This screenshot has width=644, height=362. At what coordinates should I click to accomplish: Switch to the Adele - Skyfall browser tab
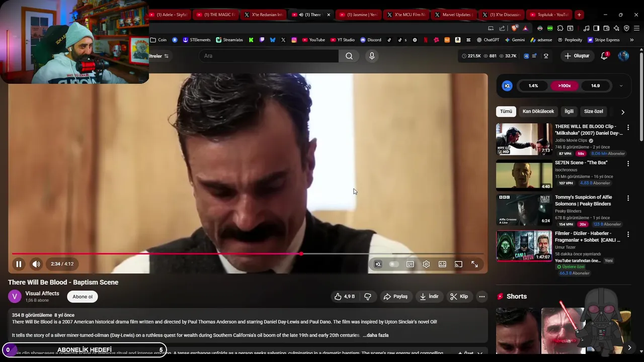click(x=171, y=15)
